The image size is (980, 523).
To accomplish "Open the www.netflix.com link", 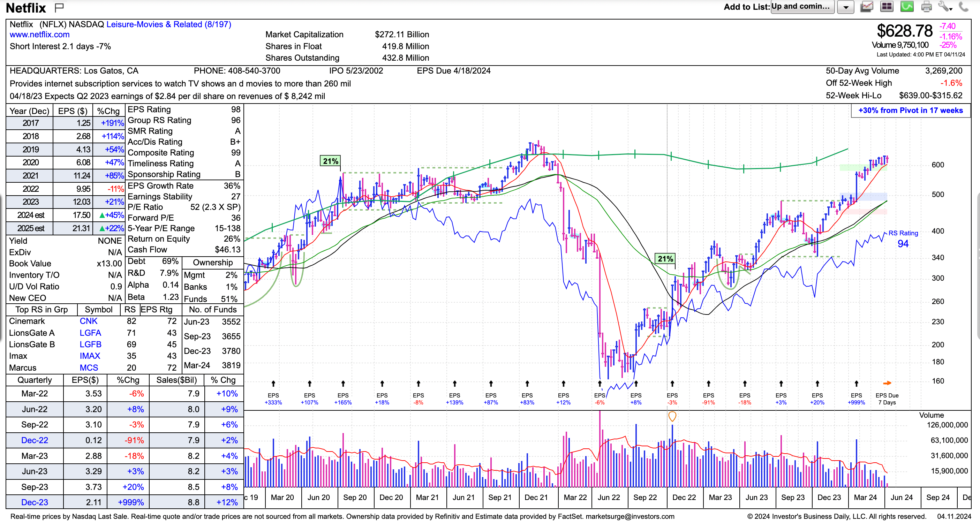I will (39, 35).
